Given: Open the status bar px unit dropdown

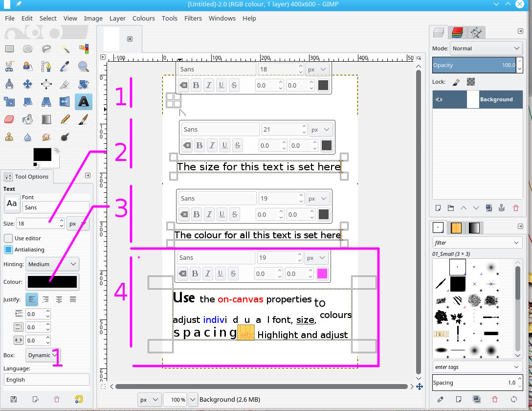Looking at the screenshot, I should [x=150, y=399].
